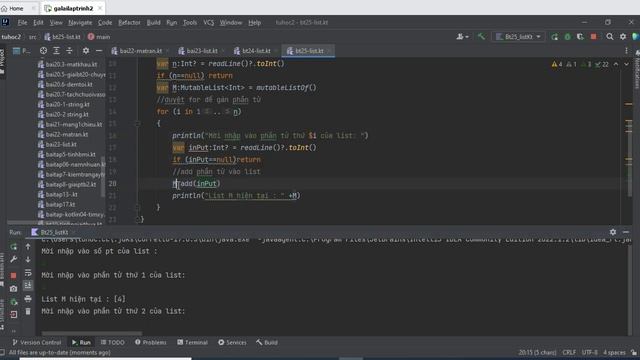Open the Services tool window
Screen dimensions: 640x360
click(232, 342)
